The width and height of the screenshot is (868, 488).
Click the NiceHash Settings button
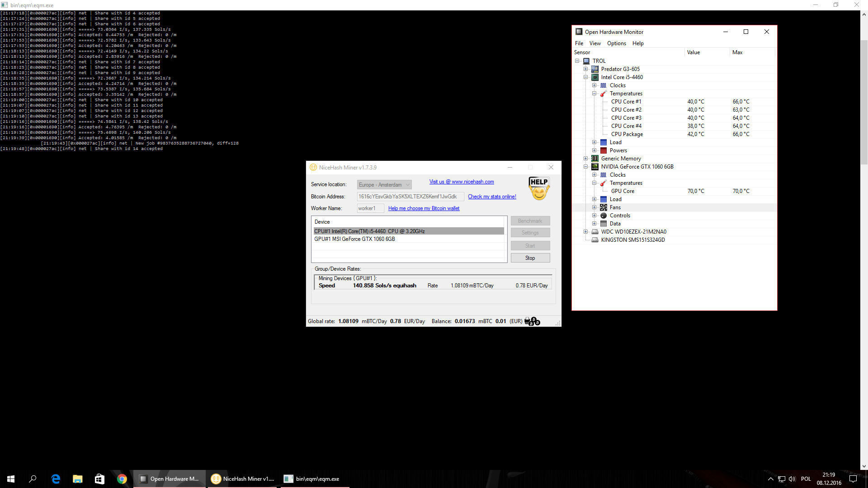(530, 233)
